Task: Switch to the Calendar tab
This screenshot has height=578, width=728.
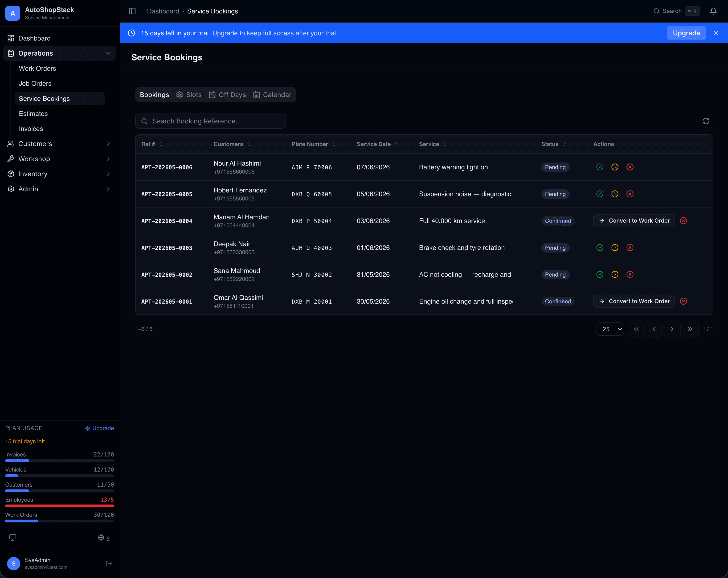Action: click(272, 95)
